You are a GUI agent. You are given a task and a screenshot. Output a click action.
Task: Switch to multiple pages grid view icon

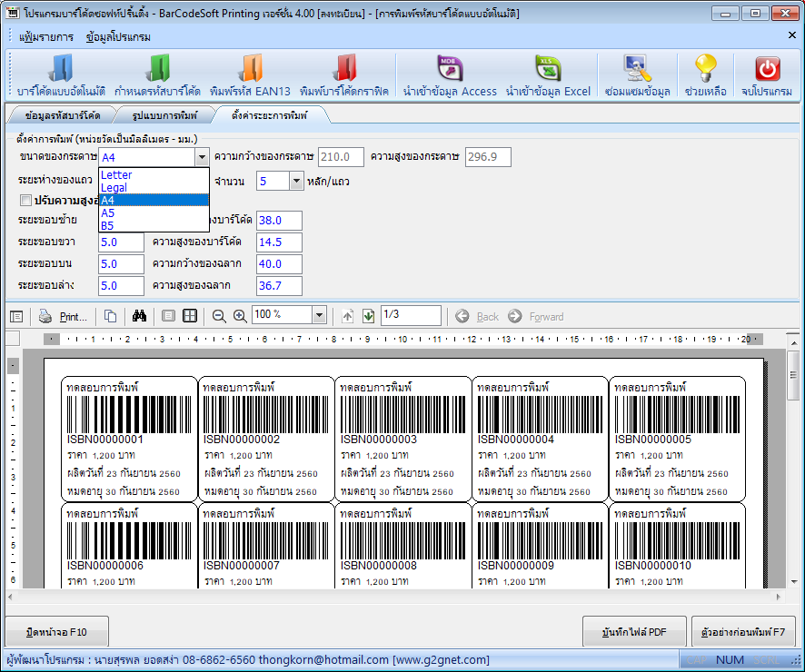190,316
